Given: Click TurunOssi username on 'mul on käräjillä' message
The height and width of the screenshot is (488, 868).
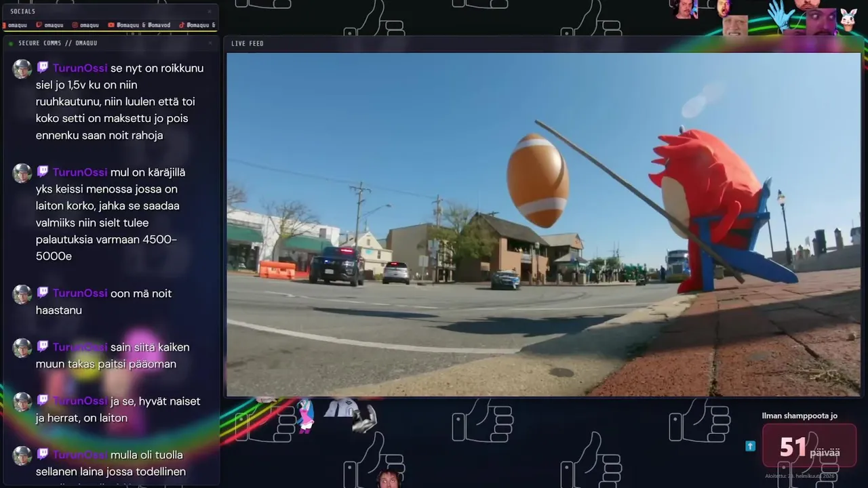Looking at the screenshot, I should pos(80,172).
